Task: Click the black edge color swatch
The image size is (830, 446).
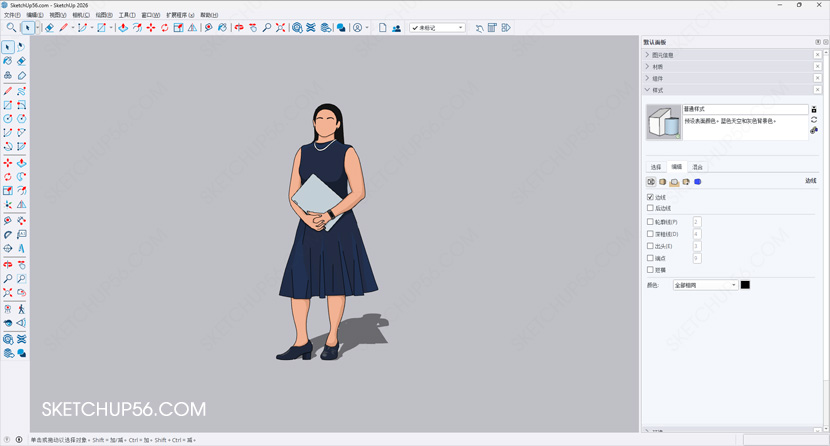Action: [x=745, y=285]
